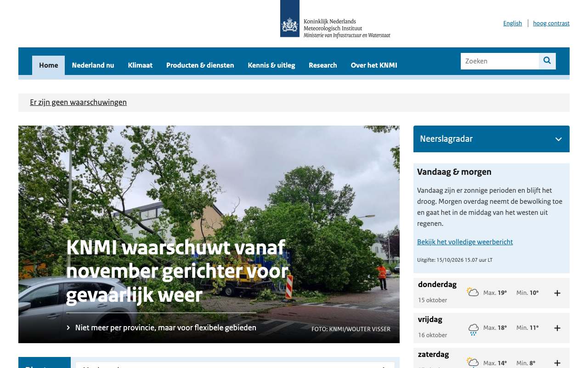Open 'Bekijk het volledige weerbericht' link

[465, 242]
